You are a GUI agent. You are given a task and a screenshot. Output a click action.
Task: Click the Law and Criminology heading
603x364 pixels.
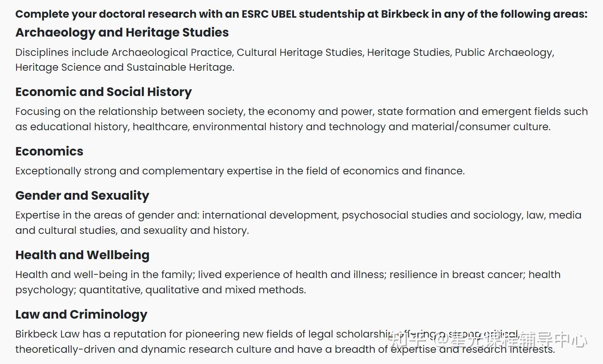point(81,315)
